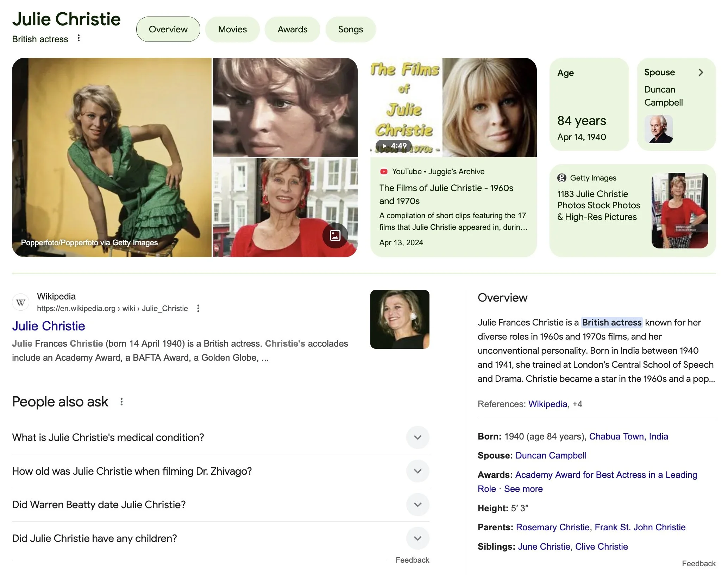The image size is (728, 575).
Task: Open the image gallery icon on photo
Action: [x=335, y=235]
